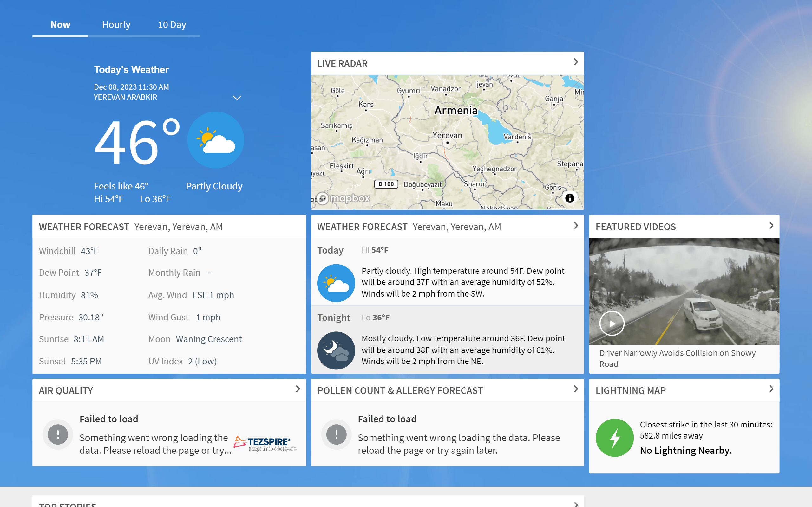Select the Now tab
812x507 pixels.
coord(60,25)
